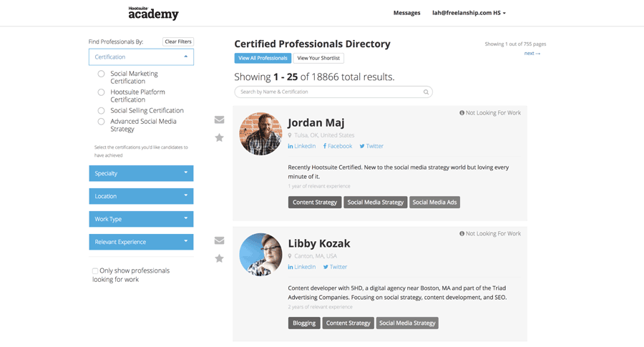The width and height of the screenshot is (644, 347).
Task: Expand the Relevant Experience filter
Action: (141, 243)
